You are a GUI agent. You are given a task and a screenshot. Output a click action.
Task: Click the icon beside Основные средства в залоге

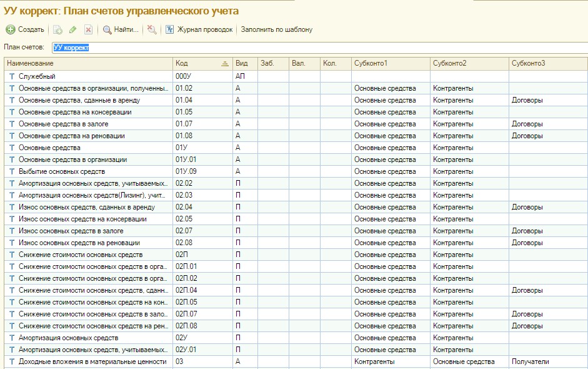point(12,124)
